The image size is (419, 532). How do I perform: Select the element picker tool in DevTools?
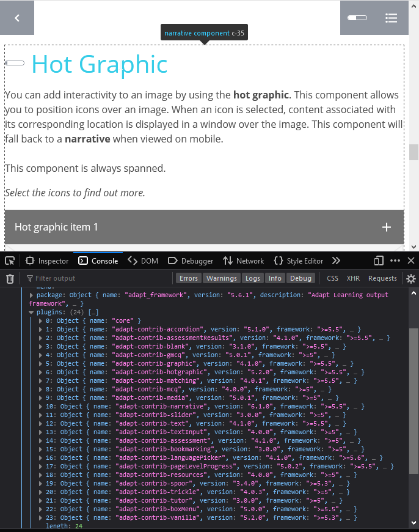click(x=9, y=260)
